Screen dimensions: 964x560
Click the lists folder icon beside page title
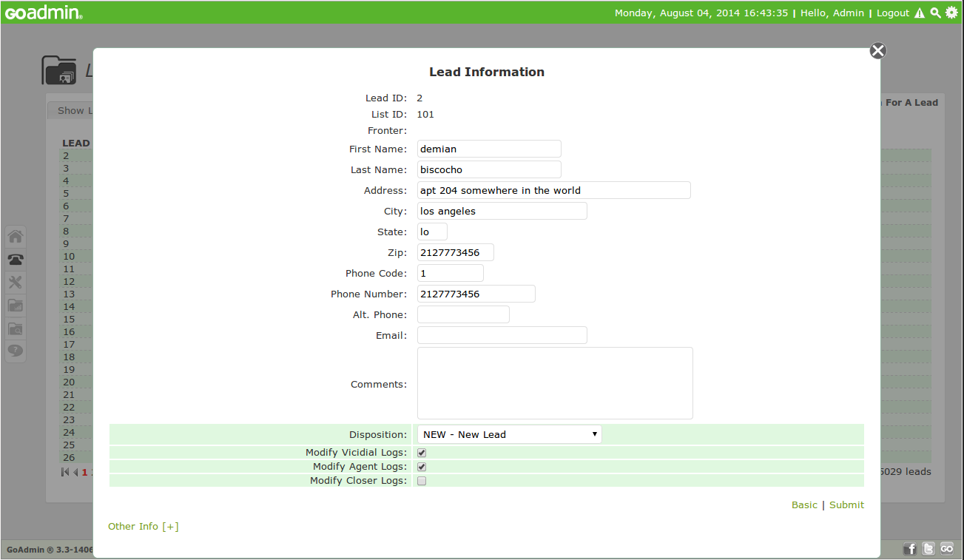click(x=59, y=70)
